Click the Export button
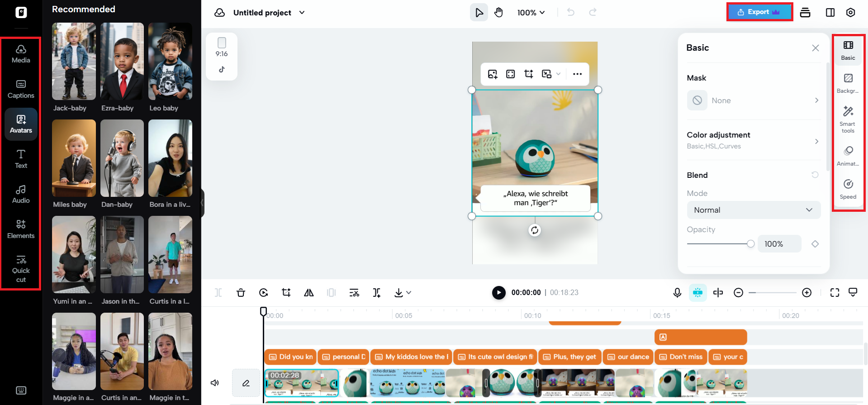The image size is (868, 405). pos(759,12)
